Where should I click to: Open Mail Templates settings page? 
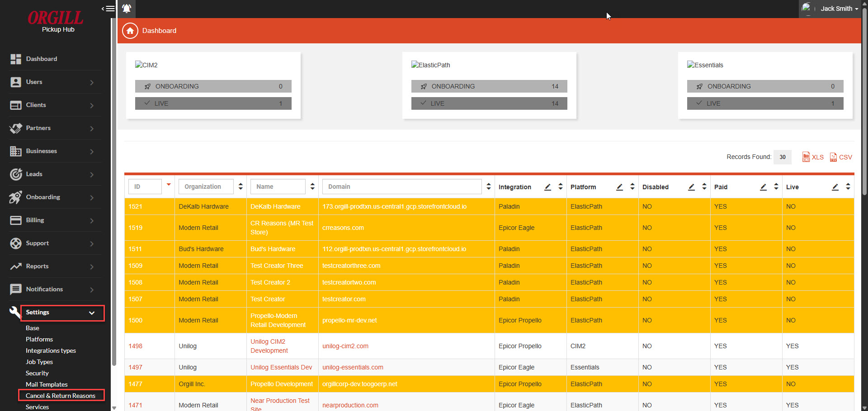pos(47,384)
